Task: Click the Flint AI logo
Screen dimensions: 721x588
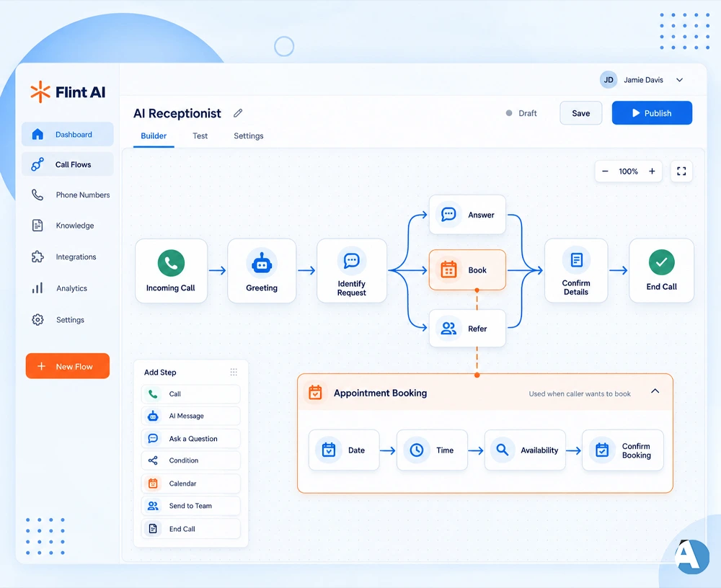Action: 68,92
